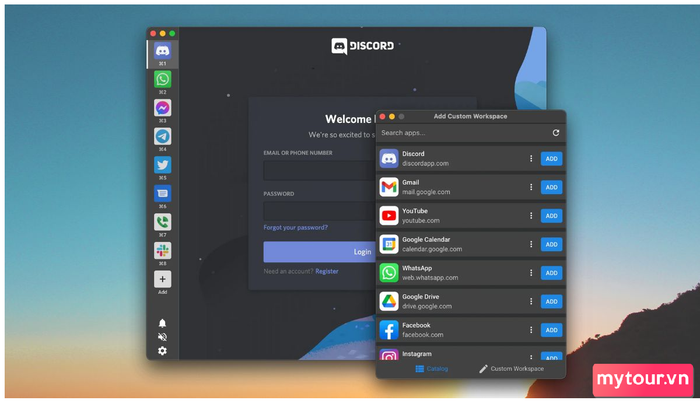Click the plus Add workspace button in sidebar

pyautogui.click(x=162, y=280)
